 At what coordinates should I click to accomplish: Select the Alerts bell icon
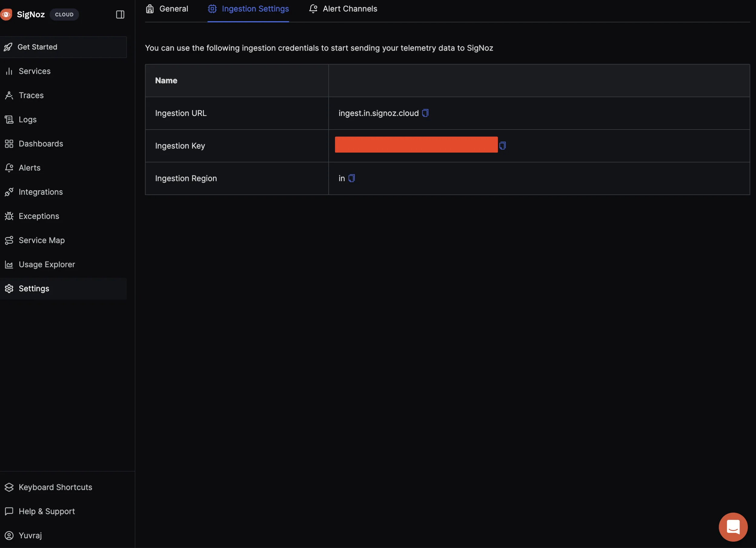(x=9, y=168)
